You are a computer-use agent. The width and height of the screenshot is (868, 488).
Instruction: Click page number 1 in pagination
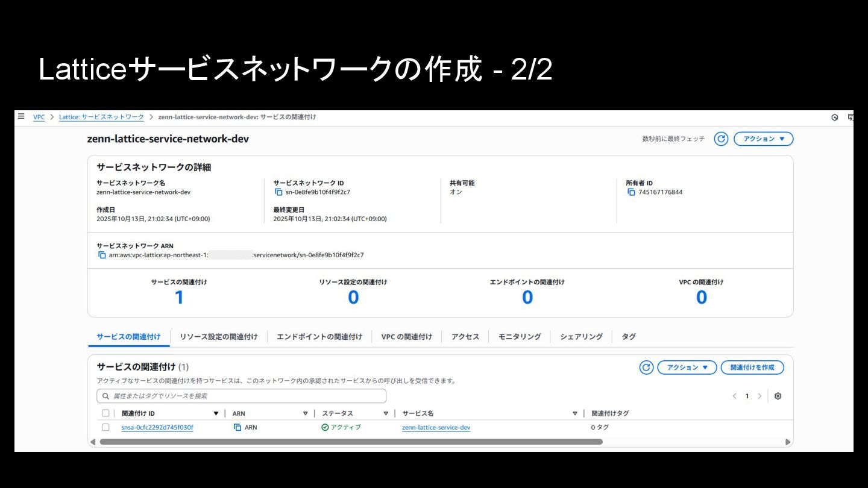tap(747, 396)
